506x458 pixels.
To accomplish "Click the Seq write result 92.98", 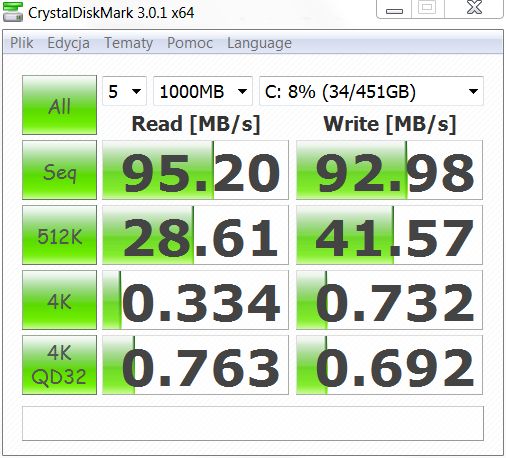I will click(389, 170).
